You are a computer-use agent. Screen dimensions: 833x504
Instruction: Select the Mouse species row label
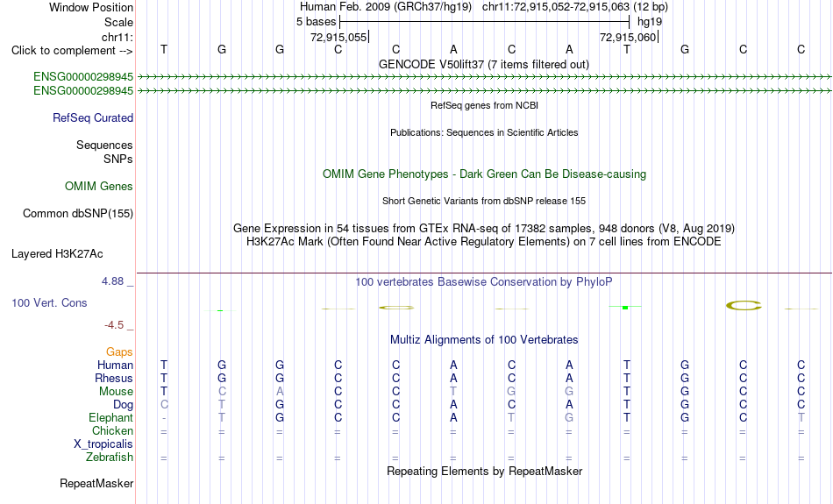[116, 392]
